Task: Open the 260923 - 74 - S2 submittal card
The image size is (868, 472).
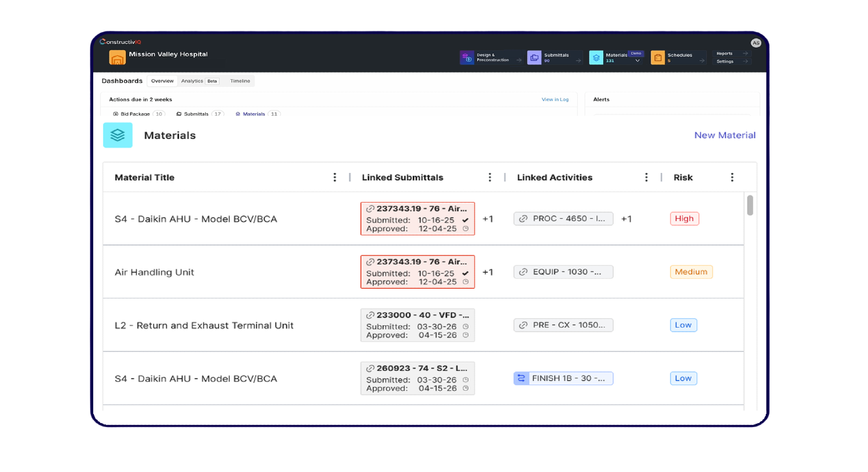Action: [418, 378]
